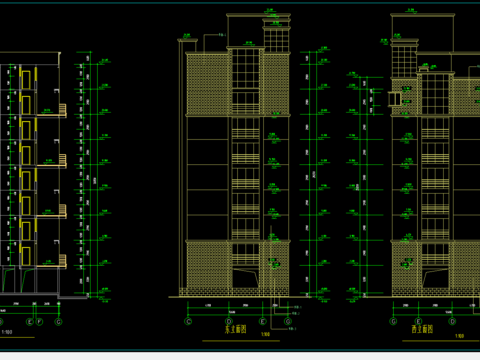Click the upper-left brick hatch on east elevation

[x=208, y=84]
